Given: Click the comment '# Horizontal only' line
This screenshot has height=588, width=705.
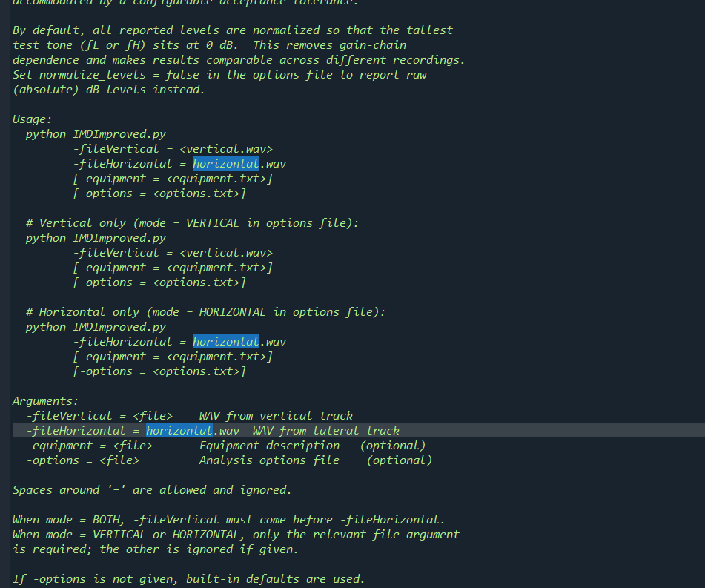Looking at the screenshot, I should pos(205,313).
